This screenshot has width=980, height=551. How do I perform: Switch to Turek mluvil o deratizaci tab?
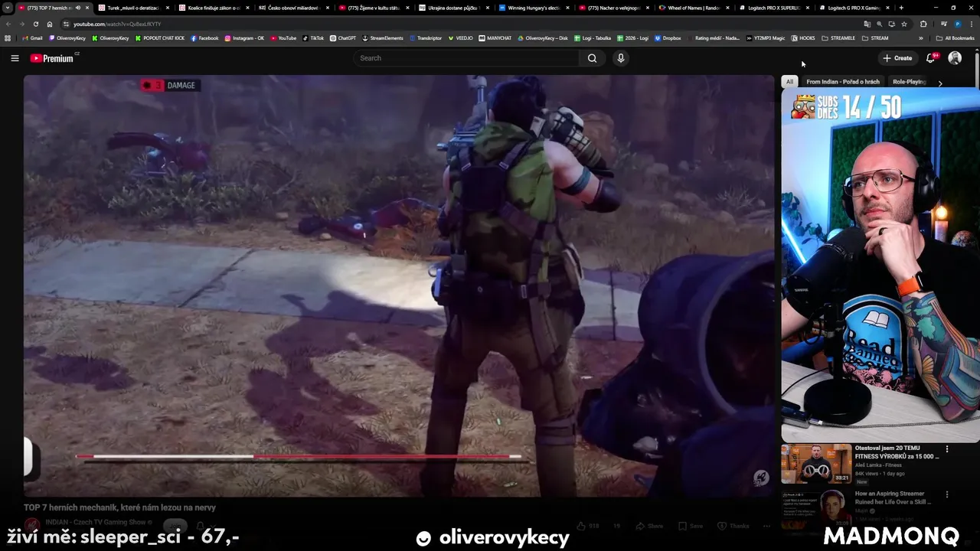[132, 8]
